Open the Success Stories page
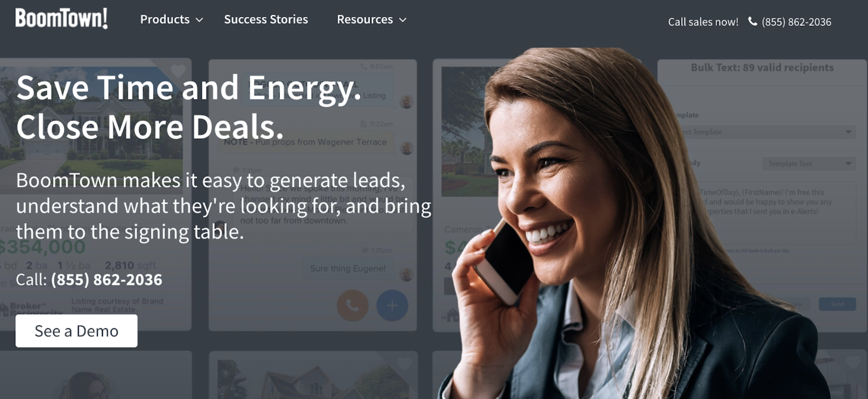Viewport: 868px width, 399px height. click(266, 20)
